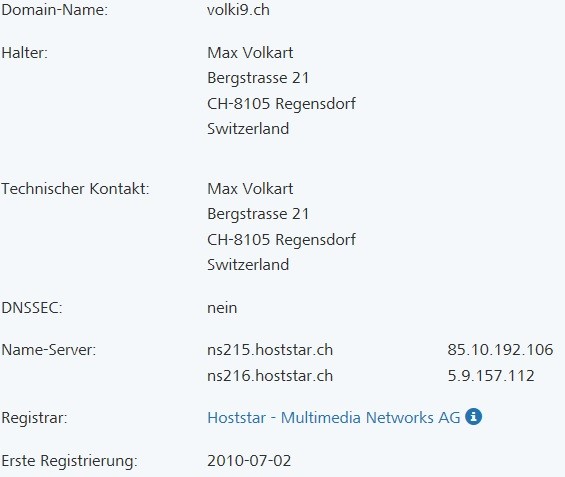
Task: Click IP address 85.10.192.106
Action: point(500,350)
